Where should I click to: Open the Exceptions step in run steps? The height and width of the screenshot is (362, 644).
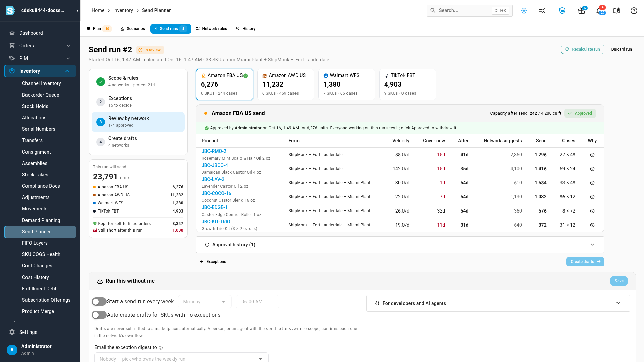[x=138, y=102]
